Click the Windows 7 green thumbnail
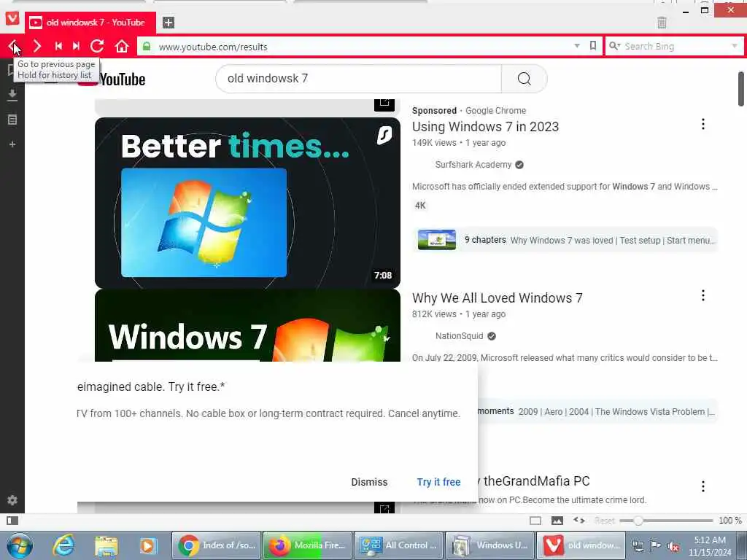Screen dimensions: 747x560 248,325
